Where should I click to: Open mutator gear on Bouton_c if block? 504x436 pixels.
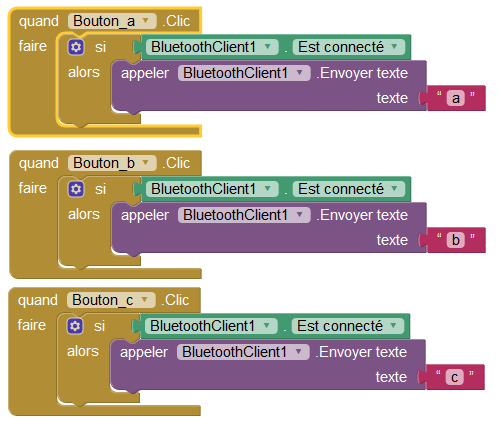coord(75,326)
